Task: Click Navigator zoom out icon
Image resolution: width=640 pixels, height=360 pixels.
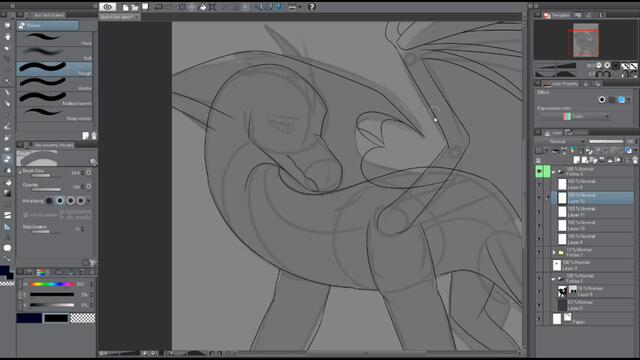Action: (599, 65)
